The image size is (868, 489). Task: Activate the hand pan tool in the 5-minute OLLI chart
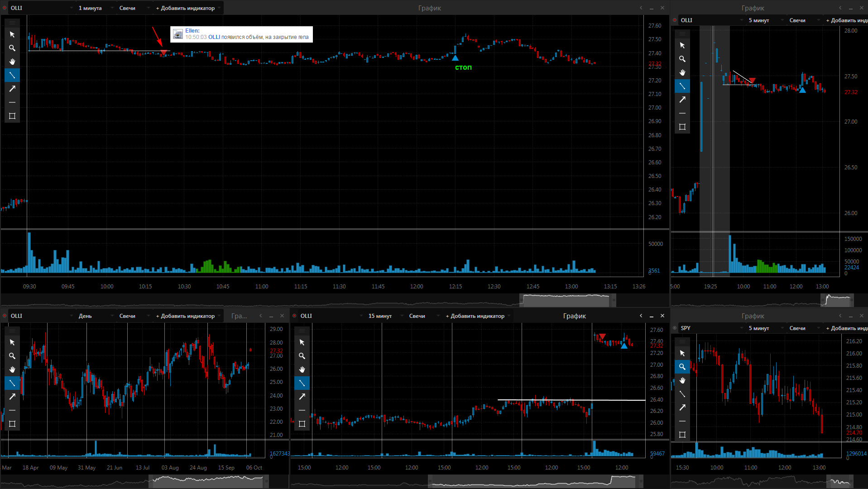click(x=682, y=72)
